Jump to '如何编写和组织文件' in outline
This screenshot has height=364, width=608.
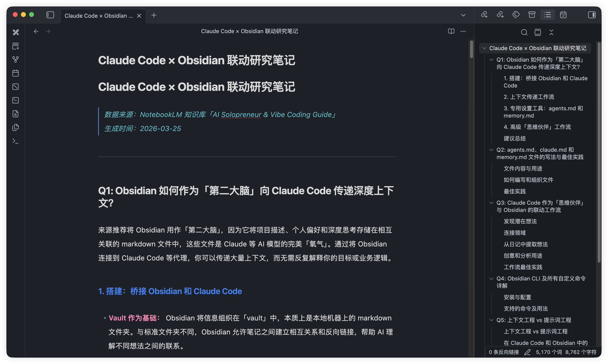tap(528, 180)
